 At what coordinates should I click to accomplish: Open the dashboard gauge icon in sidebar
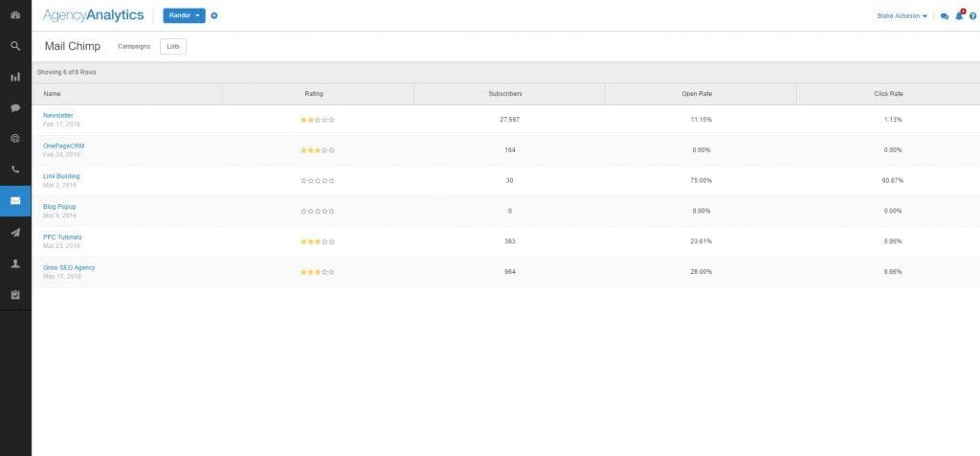[x=15, y=15]
